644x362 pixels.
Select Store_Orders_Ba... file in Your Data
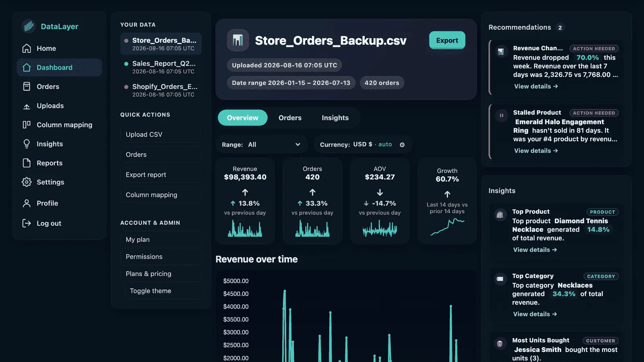click(x=161, y=44)
